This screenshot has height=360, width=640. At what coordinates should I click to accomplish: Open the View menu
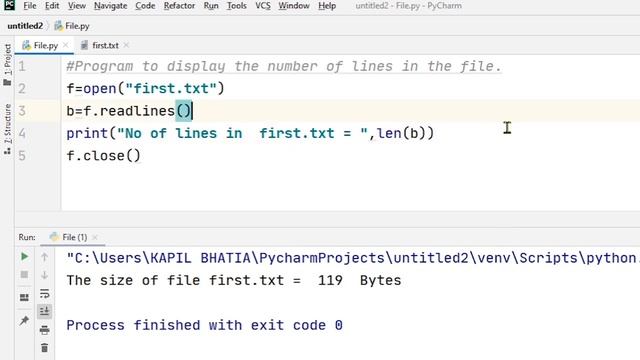pos(77,6)
